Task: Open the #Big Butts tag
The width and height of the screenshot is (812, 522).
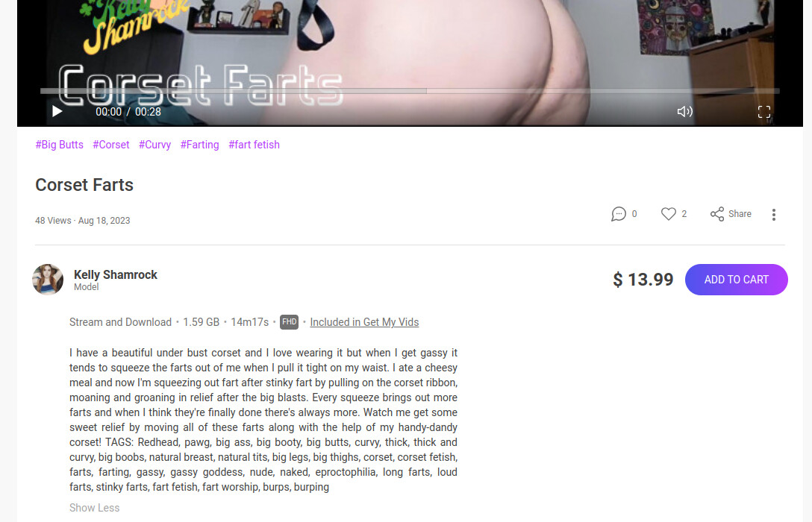Action: (59, 145)
